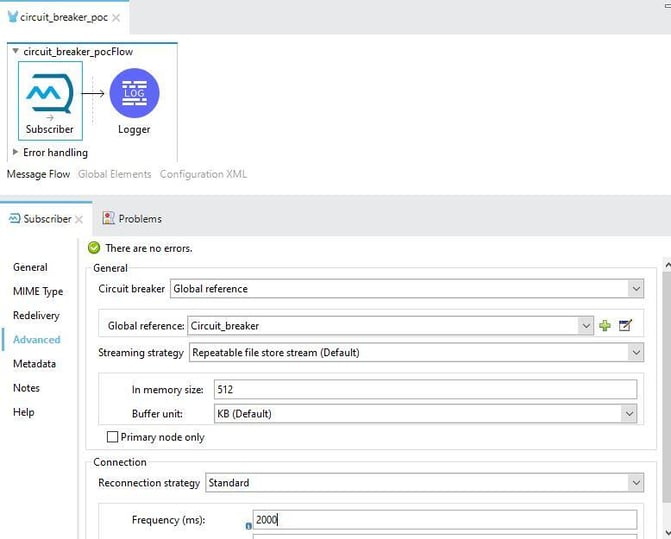671x539 pixels.
Task: Open the Reconnection strategy dropdown
Action: [x=636, y=483]
